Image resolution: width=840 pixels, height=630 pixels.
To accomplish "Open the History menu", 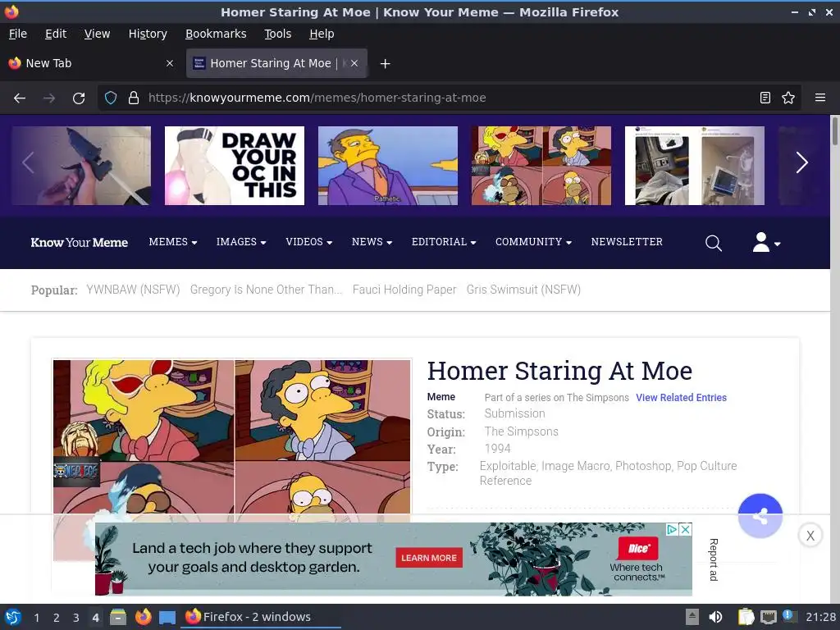I will click(148, 34).
